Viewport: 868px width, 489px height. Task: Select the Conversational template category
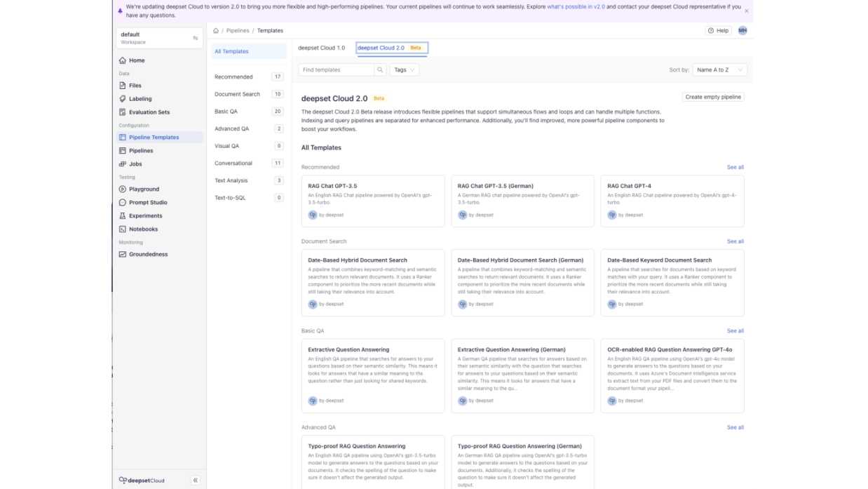233,163
